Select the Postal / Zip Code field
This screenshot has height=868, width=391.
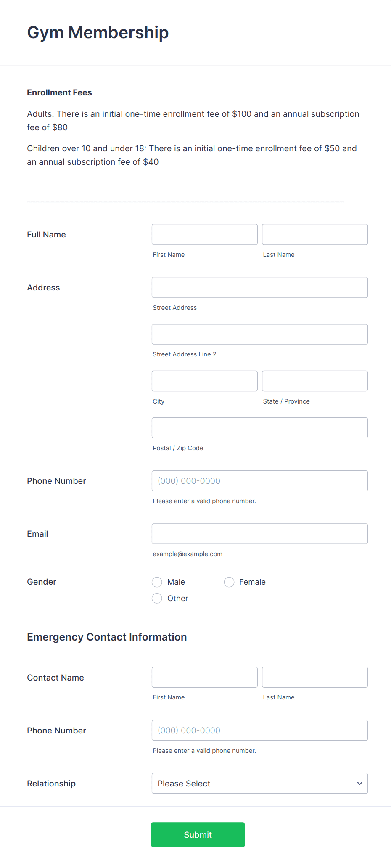[259, 427]
